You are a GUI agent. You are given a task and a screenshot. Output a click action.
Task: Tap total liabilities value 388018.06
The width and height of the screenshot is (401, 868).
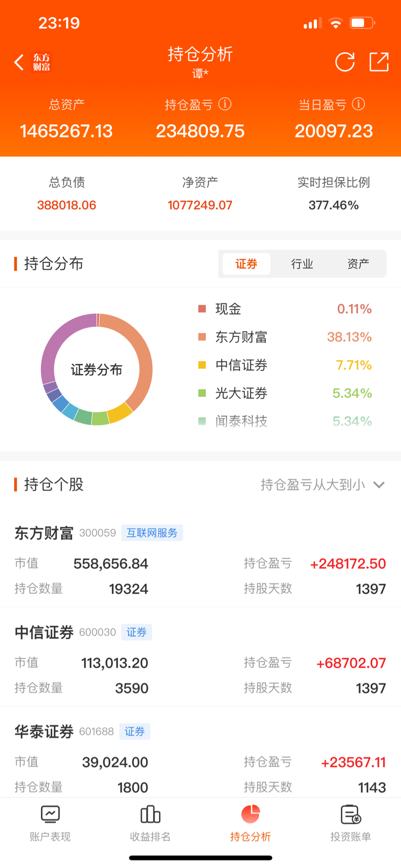67,205
